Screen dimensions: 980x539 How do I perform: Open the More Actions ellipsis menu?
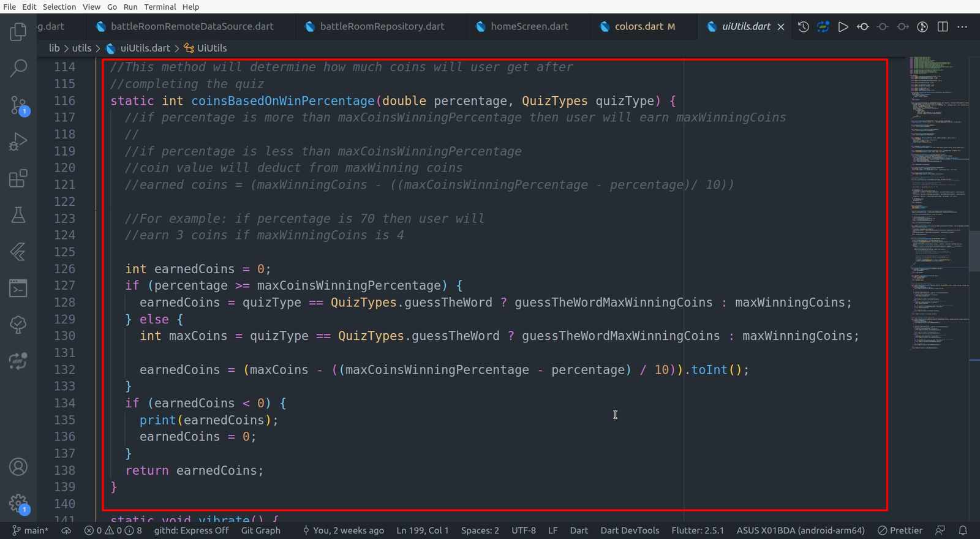tap(962, 27)
